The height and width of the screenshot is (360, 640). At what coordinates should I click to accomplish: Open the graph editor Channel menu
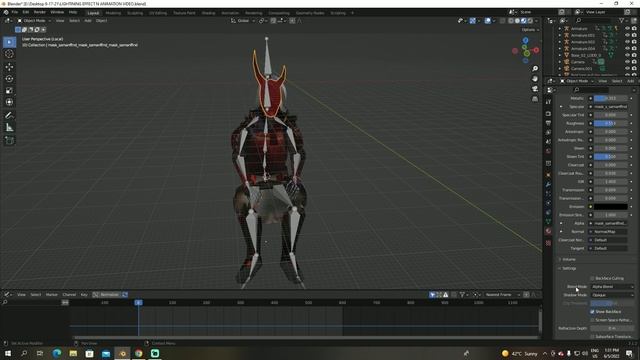[x=69, y=294]
